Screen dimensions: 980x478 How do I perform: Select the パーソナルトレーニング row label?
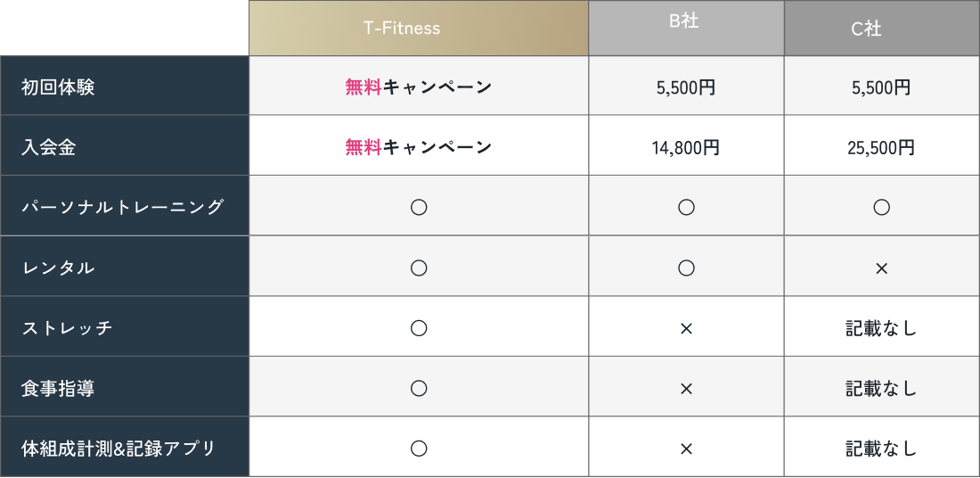point(125,206)
